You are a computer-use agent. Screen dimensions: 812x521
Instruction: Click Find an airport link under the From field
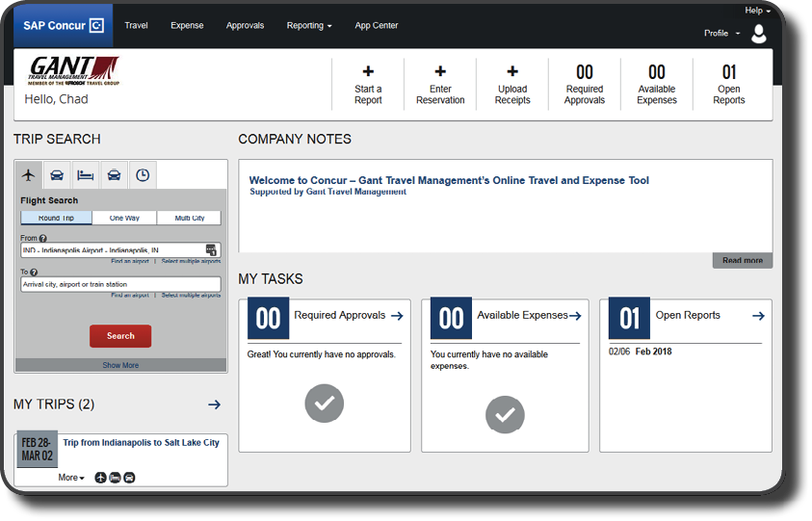(130, 262)
